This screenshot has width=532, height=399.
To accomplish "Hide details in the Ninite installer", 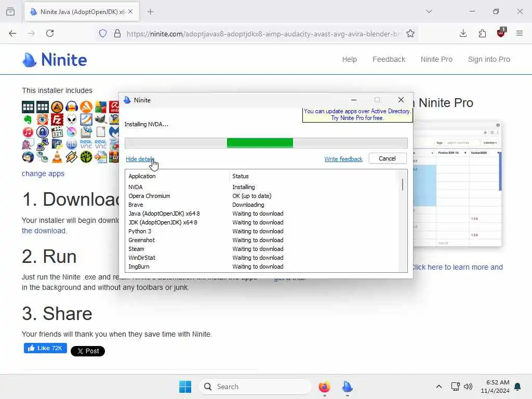I will pos(140,159).
